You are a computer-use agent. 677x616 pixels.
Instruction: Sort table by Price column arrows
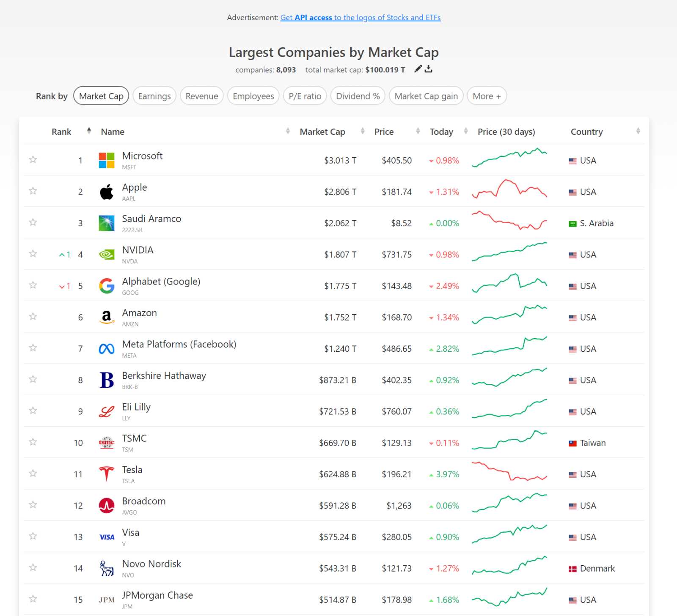point(418,131)
